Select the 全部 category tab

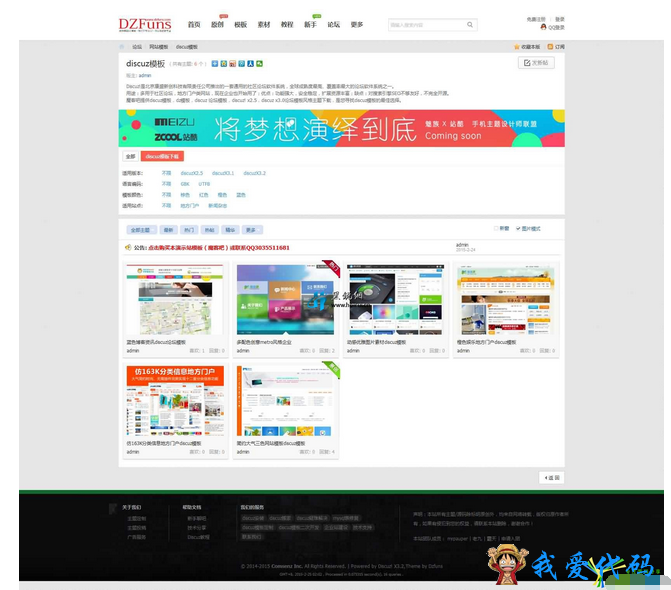[x=131, y=156]
